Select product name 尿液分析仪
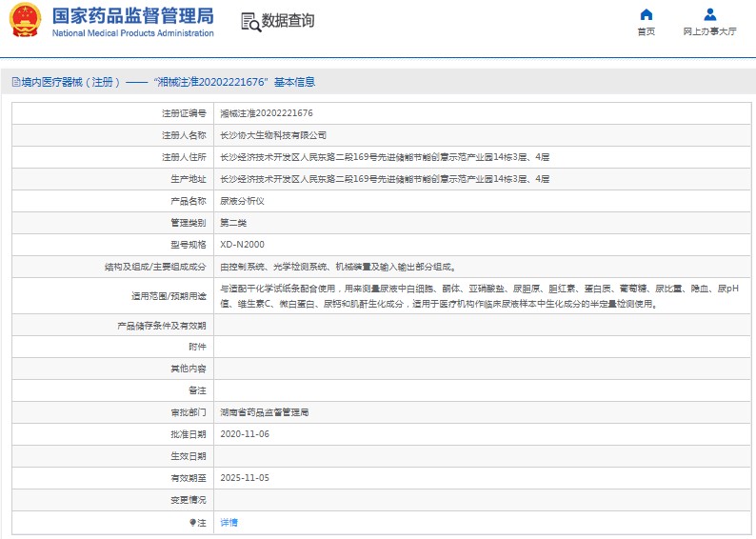The height and width of the screenshot is (539, 756). [x=242, y=201]
